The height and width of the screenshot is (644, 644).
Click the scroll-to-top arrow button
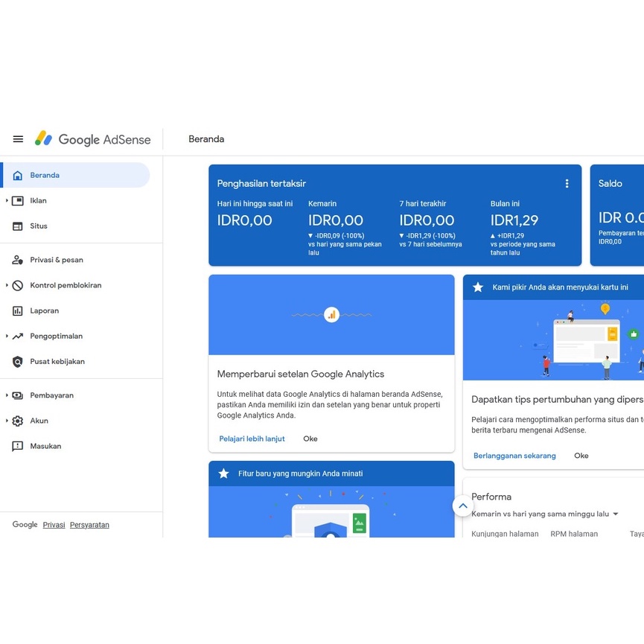click(462, 506)
